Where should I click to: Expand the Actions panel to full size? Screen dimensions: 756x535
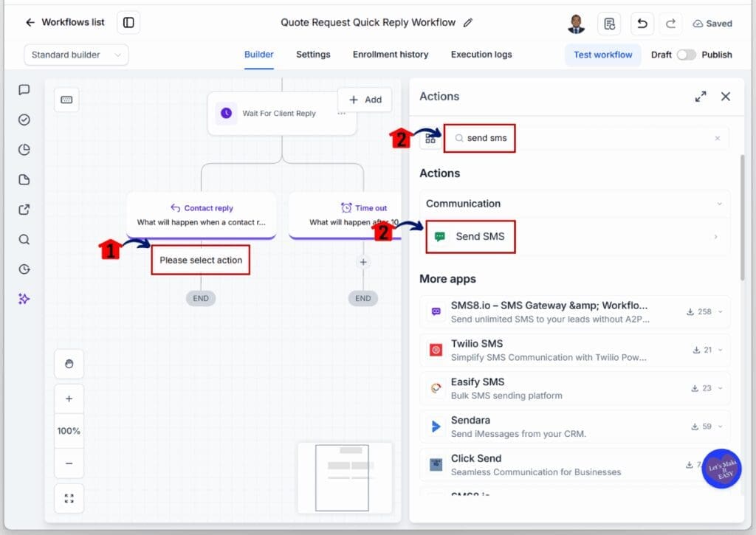tap(701, 97)
